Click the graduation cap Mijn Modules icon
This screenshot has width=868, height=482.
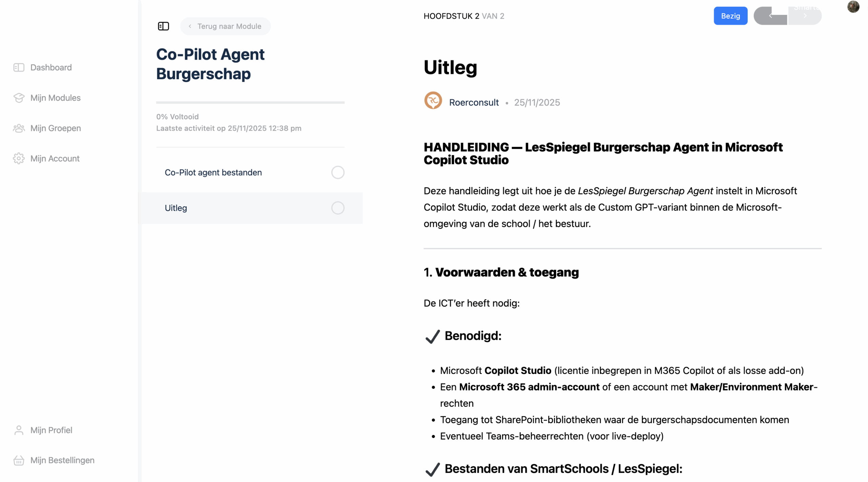coord(19,98)
